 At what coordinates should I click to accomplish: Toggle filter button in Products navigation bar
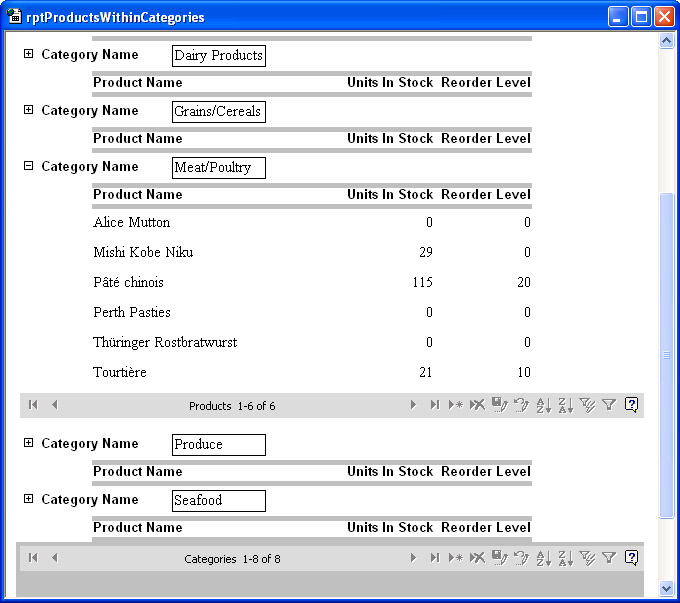click(609, 405)
